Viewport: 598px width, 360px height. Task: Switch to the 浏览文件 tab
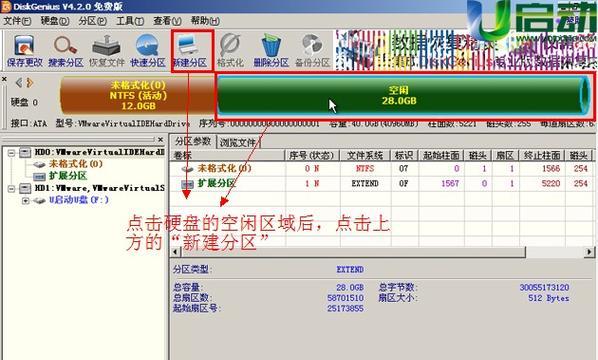pyautogui.click(x=239, y=143)
